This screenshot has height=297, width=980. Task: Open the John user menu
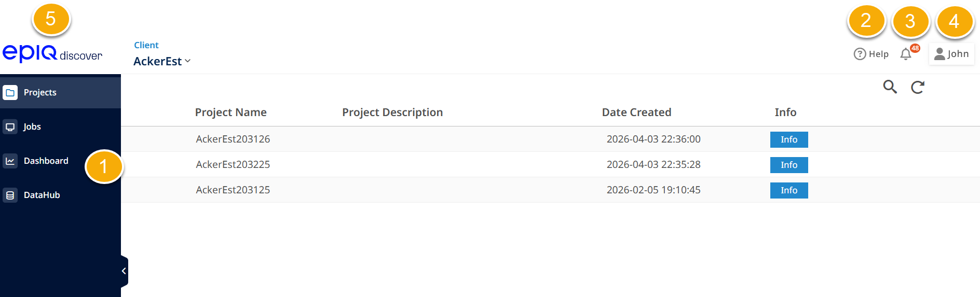coord(951,54)
